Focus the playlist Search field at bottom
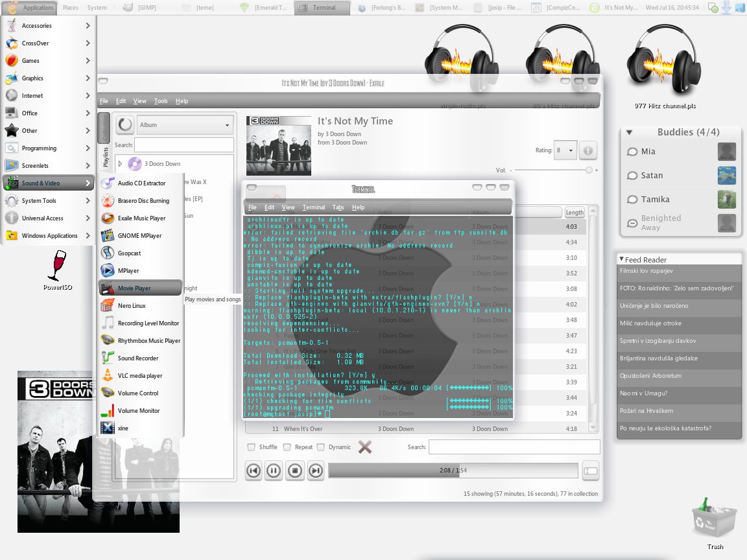 coord(514,447)
